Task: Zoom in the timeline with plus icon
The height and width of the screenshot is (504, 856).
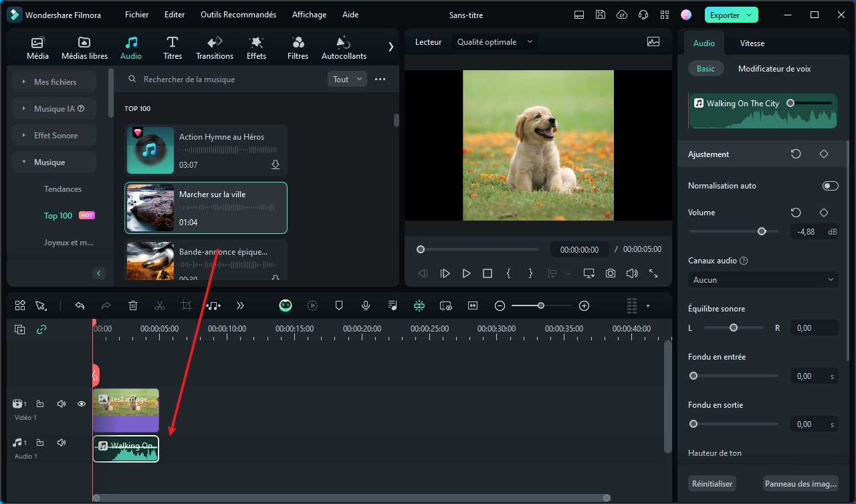Action: click(x=584, y=305)
